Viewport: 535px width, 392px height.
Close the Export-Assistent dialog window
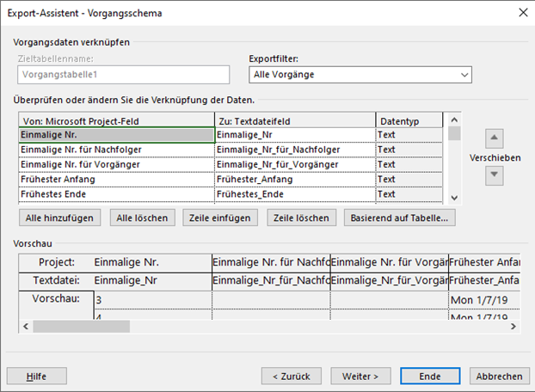521,12
